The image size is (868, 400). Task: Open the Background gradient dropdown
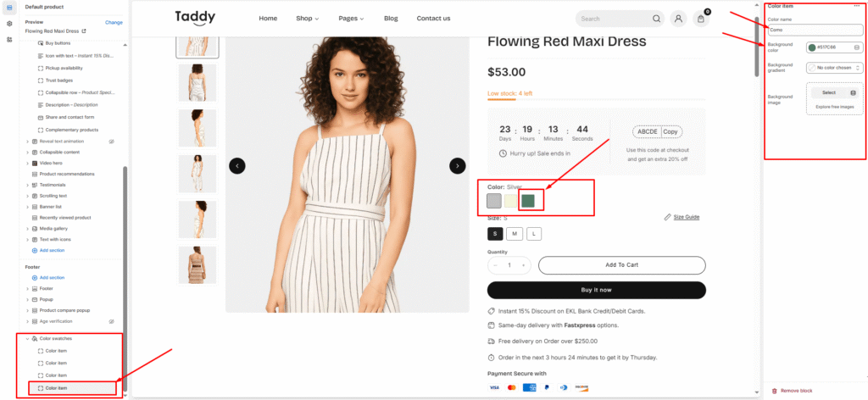click(x=834, y=67)
